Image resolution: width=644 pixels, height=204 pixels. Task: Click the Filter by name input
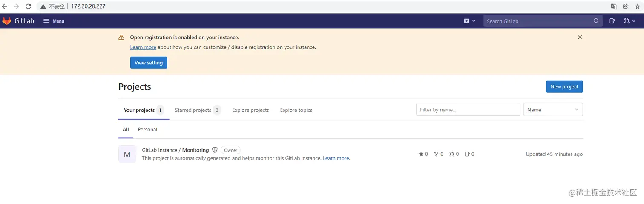tap(468, 110)
